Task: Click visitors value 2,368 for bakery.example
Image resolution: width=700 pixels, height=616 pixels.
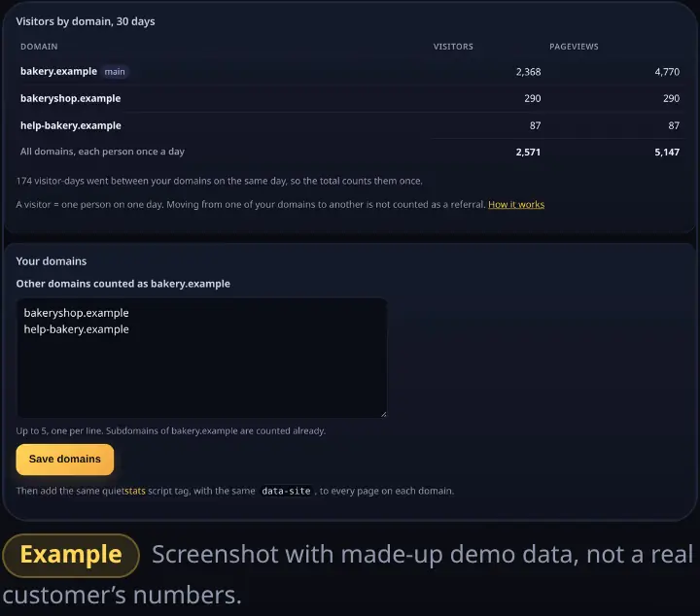Action: tap(528, 72)
